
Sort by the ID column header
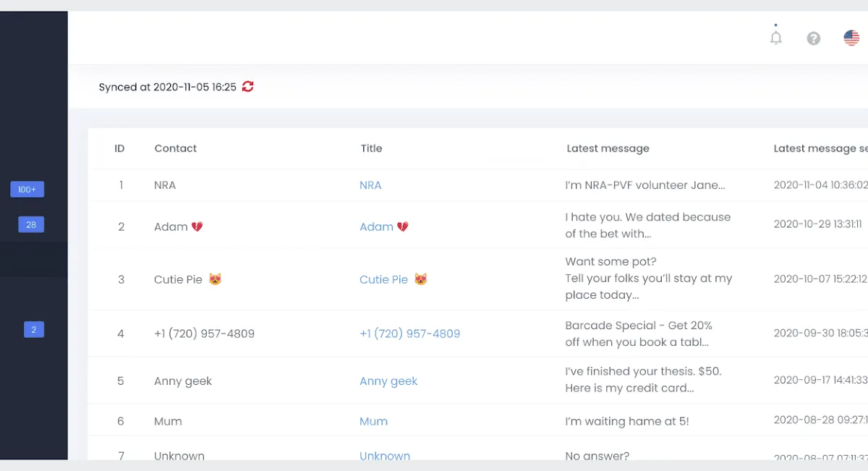[x=119, y=148]
